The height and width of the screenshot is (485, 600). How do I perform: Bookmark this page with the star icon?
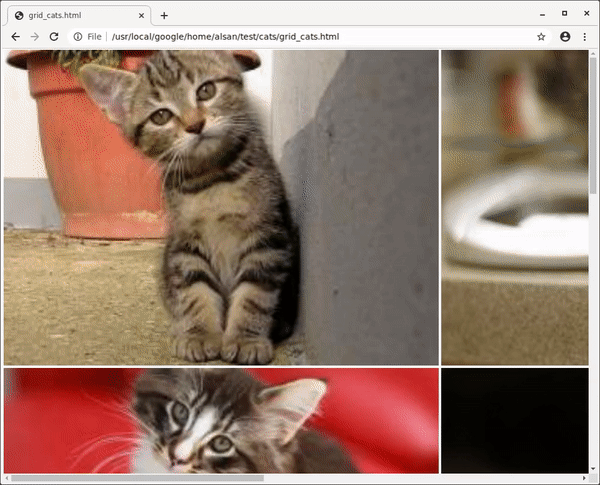coord(541,37)
